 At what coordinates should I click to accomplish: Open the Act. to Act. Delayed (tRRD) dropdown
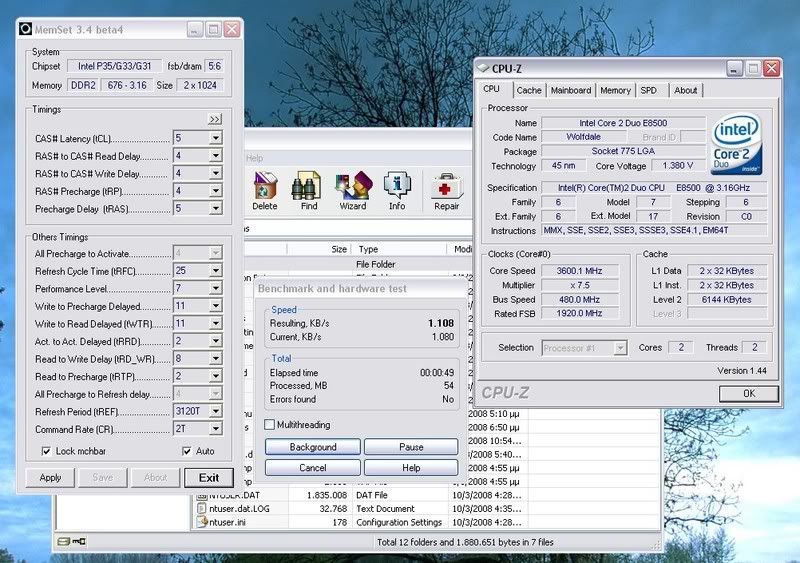point(216,341)
